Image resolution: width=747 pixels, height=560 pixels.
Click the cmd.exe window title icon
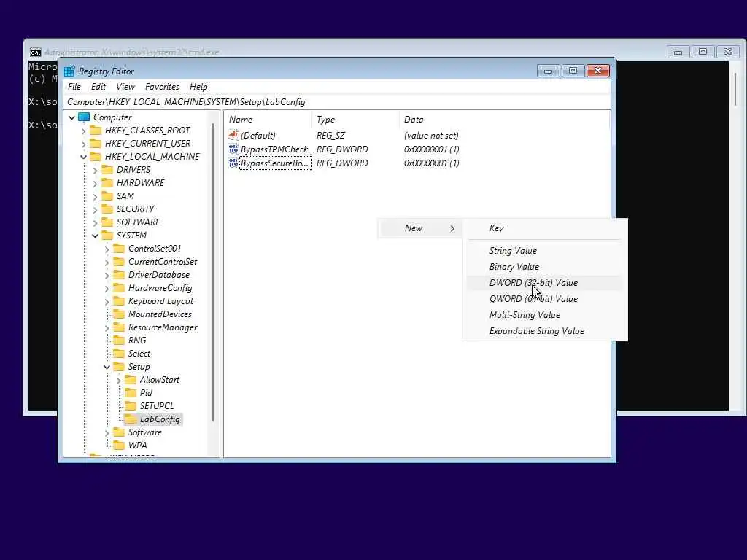tap(36, 52)
